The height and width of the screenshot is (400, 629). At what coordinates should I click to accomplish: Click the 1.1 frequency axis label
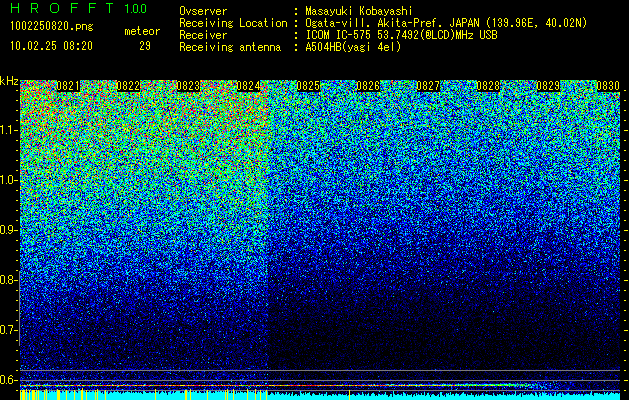(x=8, y=130)
